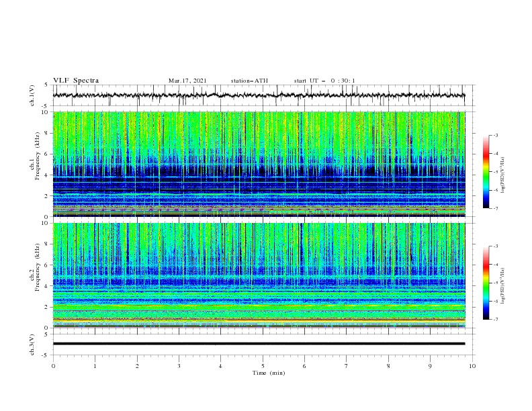
Task: Click the "1" tick on the time axis
Action: (x=95, y=366)
